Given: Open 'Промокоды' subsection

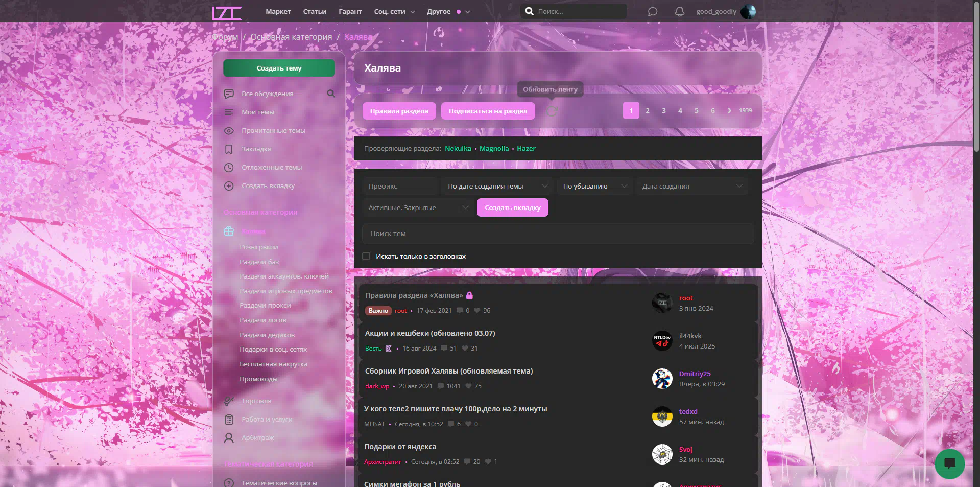Looking at the screenshot, I should (x=258, y=379).
